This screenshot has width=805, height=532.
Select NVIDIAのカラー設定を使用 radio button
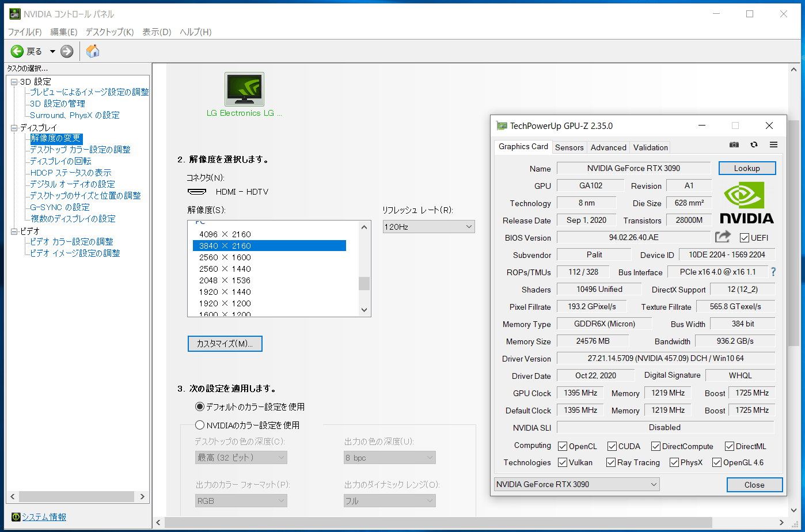pos(200,425)
